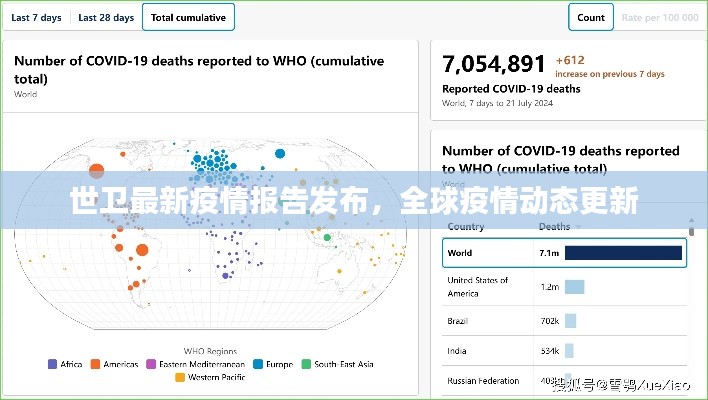708x400 pixels.
Task: Click the blue Europe legend square
Action: click(258, 364)
